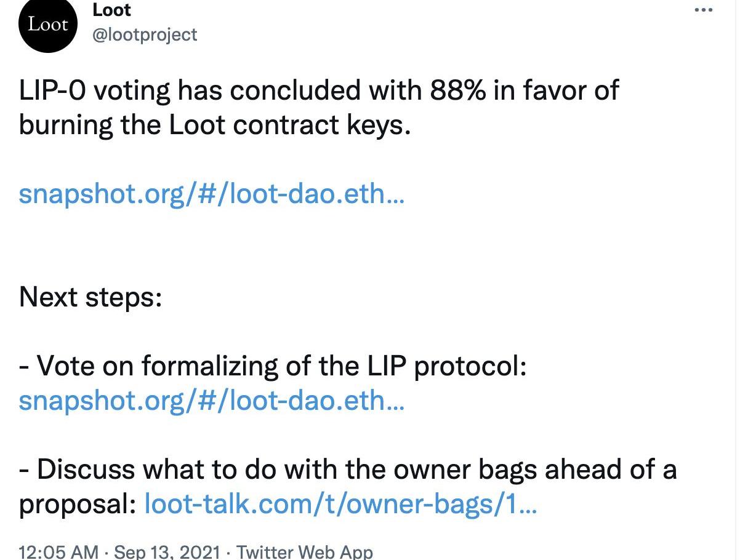Open the @lootproject handle
The image size is (740, 560).
click(x=145, y=34)
